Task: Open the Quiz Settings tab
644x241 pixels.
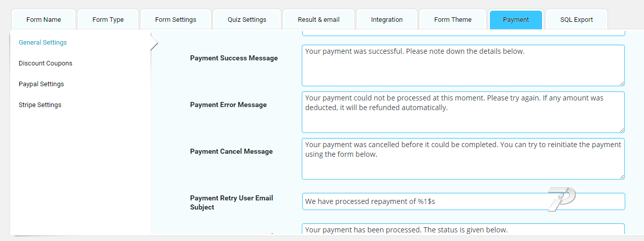Action: [x=247, y=20]
